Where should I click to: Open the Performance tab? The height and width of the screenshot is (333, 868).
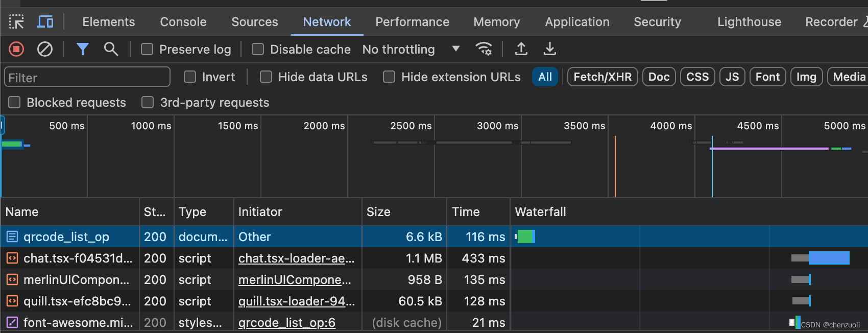coord(412,22)
